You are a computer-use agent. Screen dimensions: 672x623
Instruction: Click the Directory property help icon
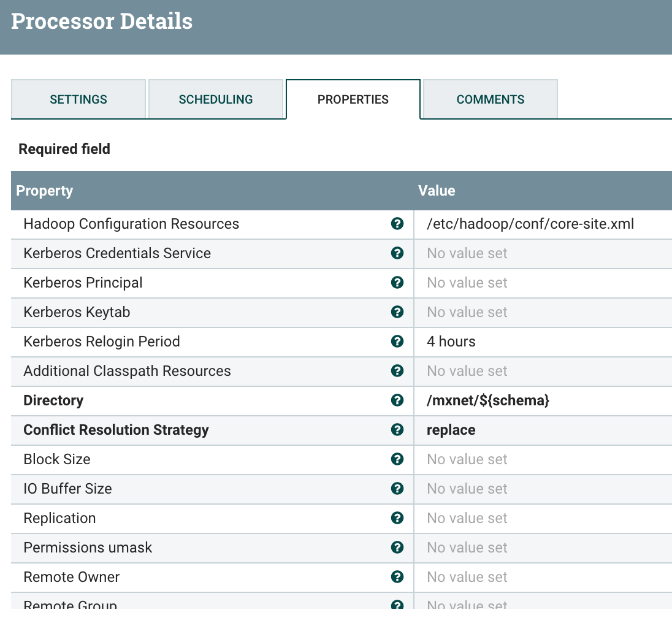click(x=397, y=400)
